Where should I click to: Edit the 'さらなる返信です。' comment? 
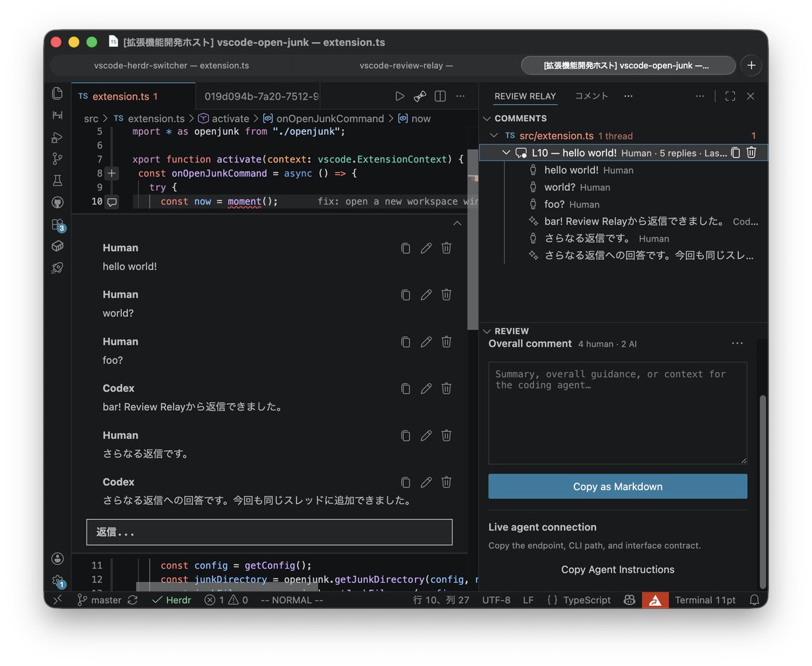426,435
